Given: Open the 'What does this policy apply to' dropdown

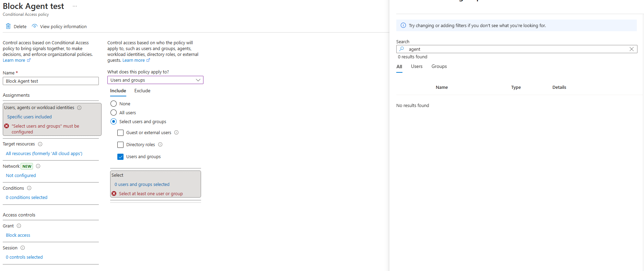Looking at the screenshot, I should (155, 80).
